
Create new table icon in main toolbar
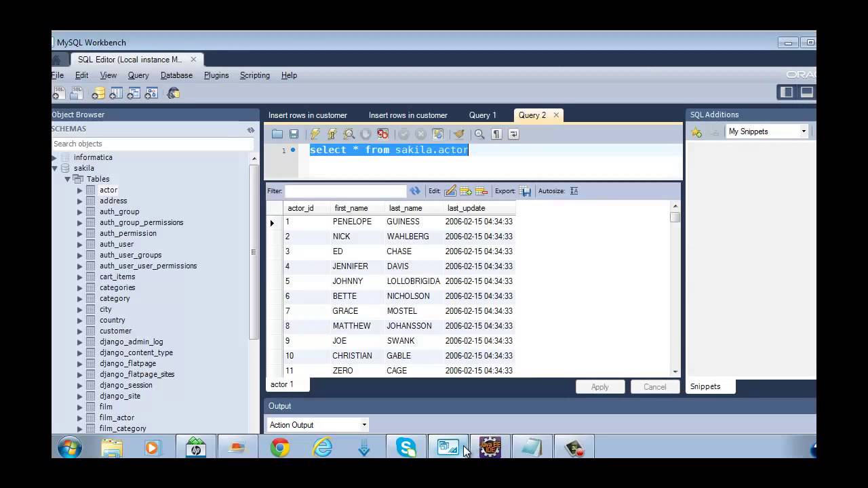click(116, 93)
